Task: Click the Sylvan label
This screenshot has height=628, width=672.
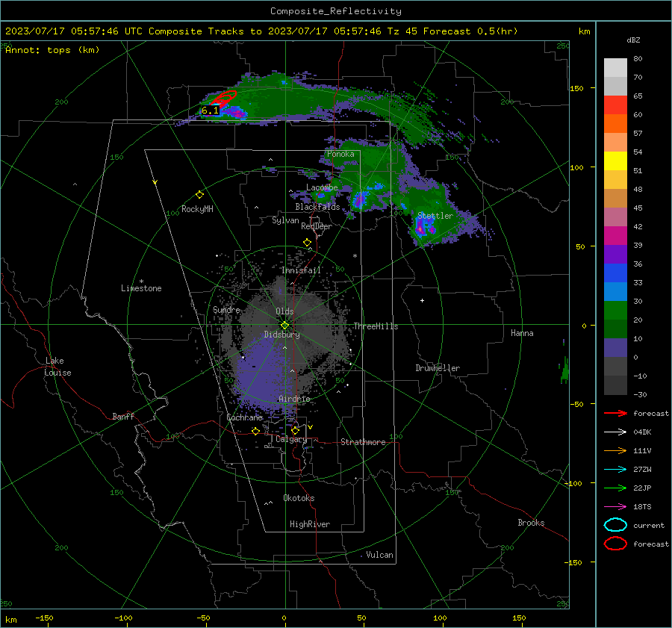Action: click(285, 220)
